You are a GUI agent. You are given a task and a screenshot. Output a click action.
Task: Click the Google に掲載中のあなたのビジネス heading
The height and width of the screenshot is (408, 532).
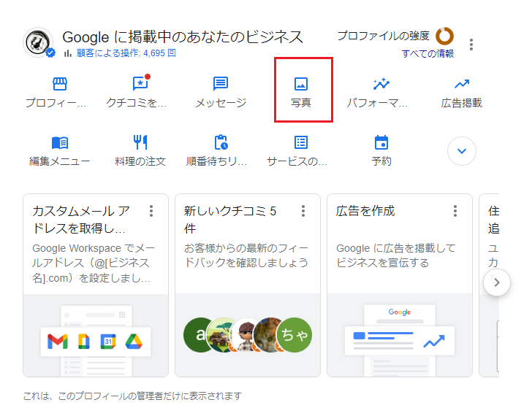183,36
